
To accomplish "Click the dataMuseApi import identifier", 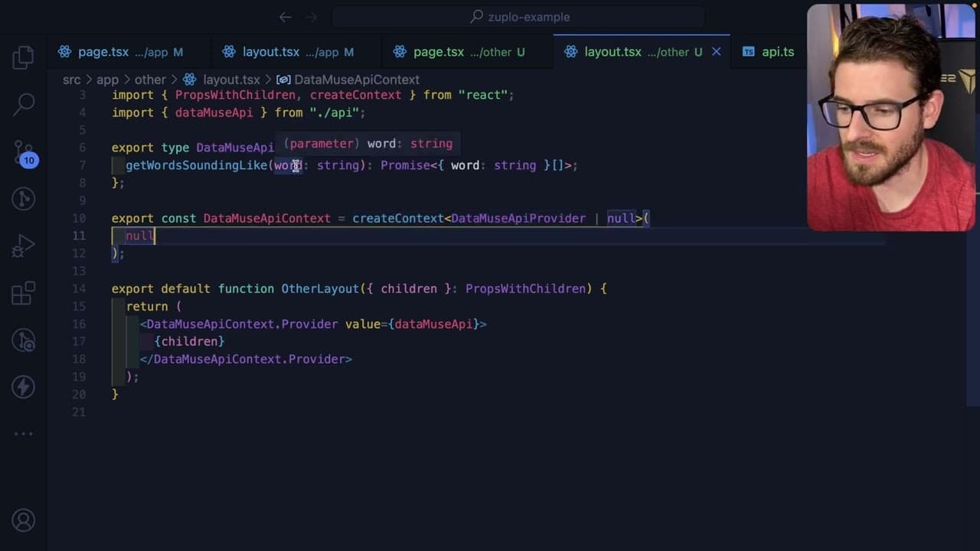I will tap(214, 112).
